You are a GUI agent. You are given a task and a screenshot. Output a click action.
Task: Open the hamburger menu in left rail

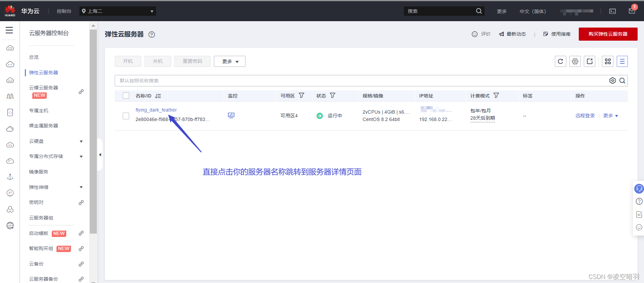tap(9, 30)
